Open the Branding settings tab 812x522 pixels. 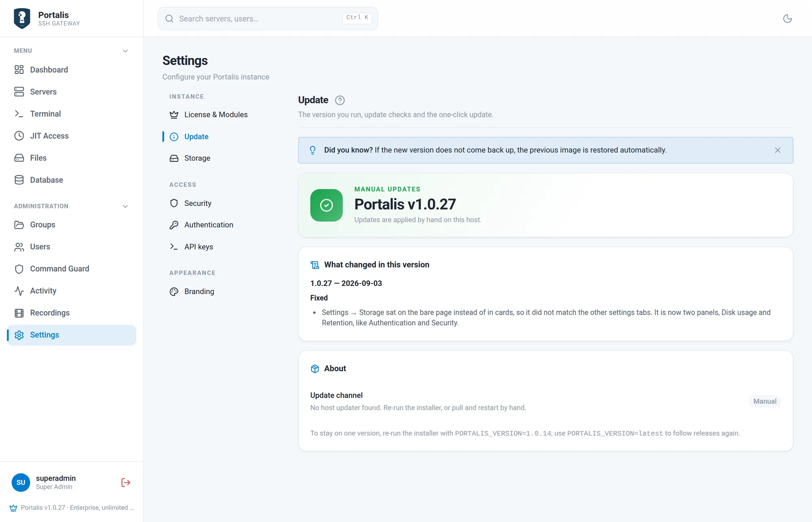click(223, 291)
